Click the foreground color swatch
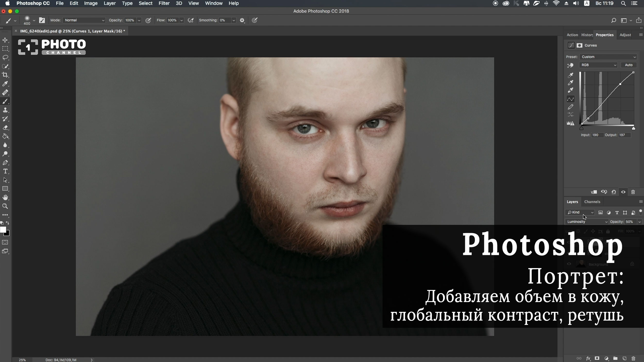This screenshot has width=644, height=362. (x=3, y=230)
